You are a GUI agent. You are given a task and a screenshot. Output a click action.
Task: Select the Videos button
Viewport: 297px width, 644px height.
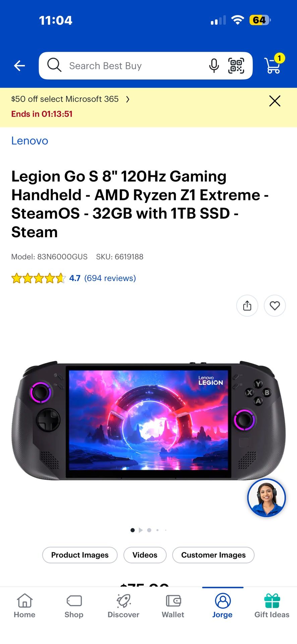[x=145, y=555]
